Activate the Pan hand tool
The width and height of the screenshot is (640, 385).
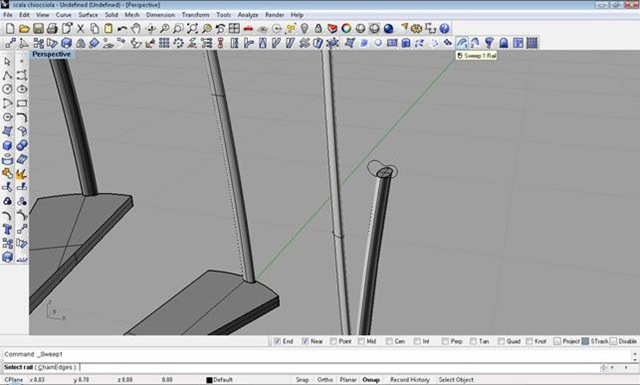(x=136, y=29)
